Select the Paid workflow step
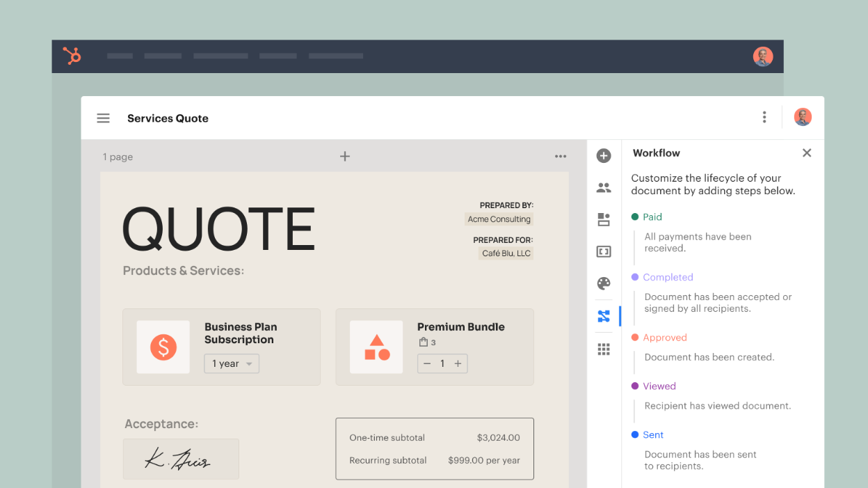Viewport: 868px width, 488px height. (652, 217)
